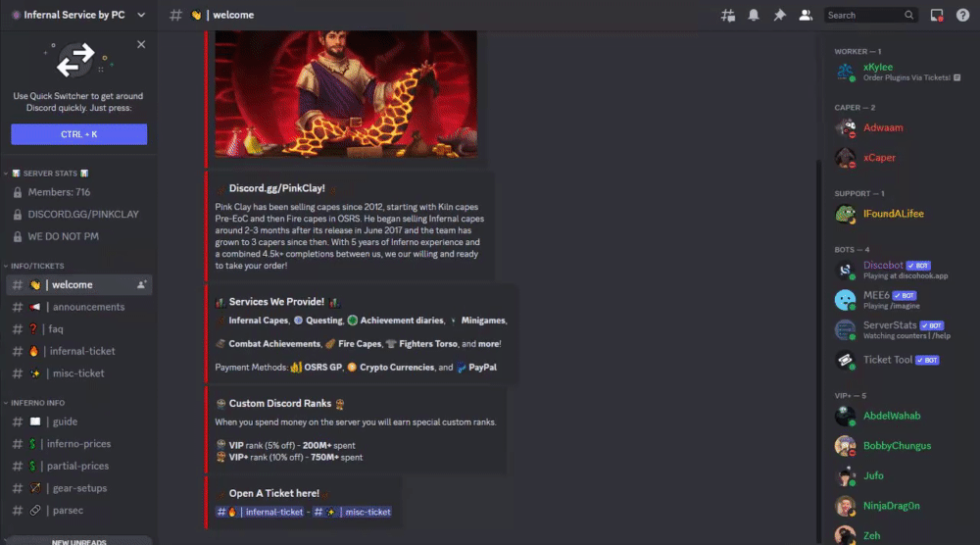Open the partial-prices channel

78,467
